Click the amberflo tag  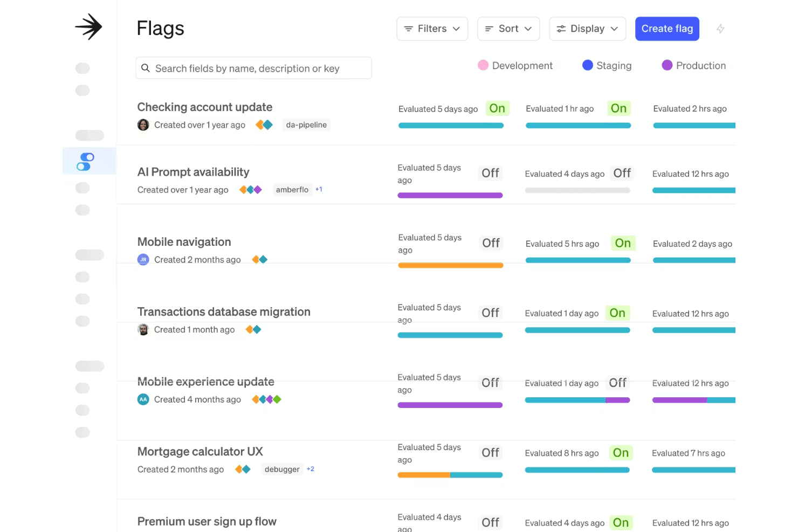pyautogui.click(x=292, y=190)
